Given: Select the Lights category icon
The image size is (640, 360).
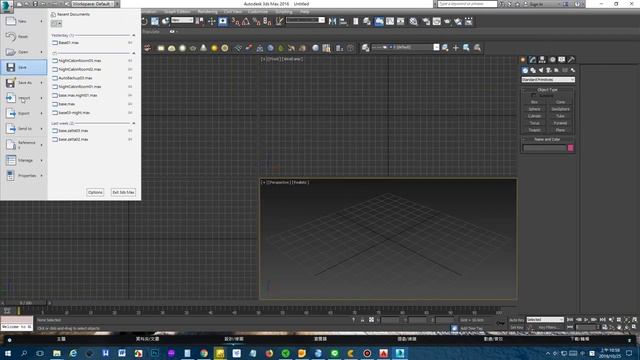Looking at the screenshot, I should click(541, 70).
